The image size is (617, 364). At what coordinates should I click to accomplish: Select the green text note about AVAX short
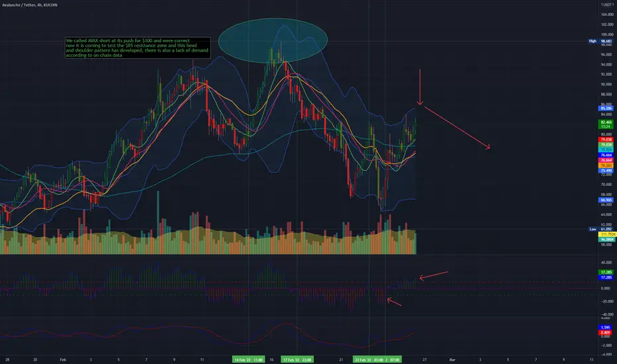click(137, 48)
